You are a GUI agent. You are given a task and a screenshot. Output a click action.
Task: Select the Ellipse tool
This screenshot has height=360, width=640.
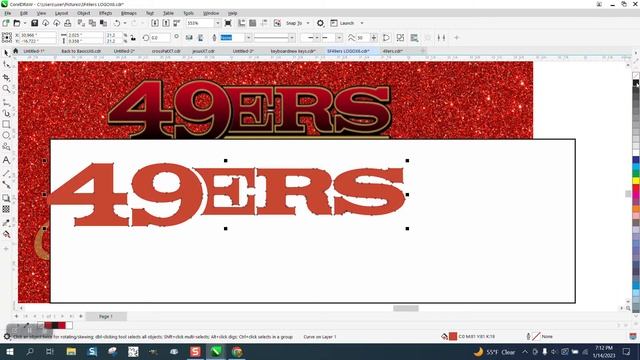pyautogui.click(x=6, y=135)
